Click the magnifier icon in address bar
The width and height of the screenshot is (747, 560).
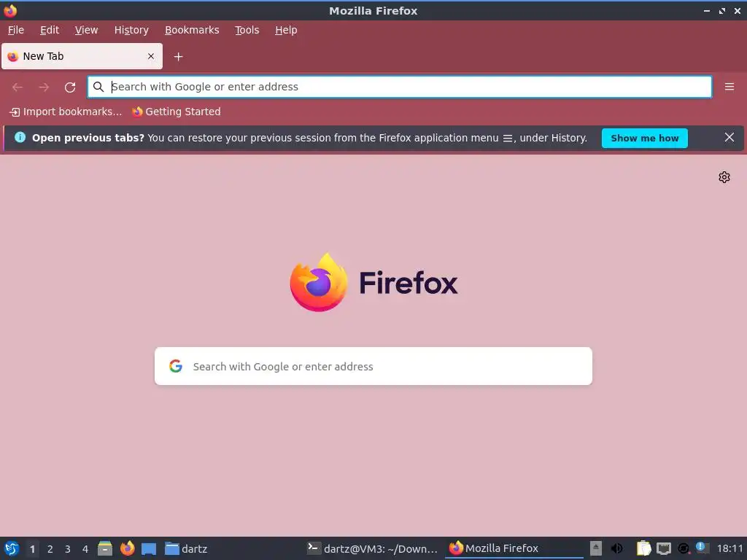pyautogui.click(x=98, y=87)
